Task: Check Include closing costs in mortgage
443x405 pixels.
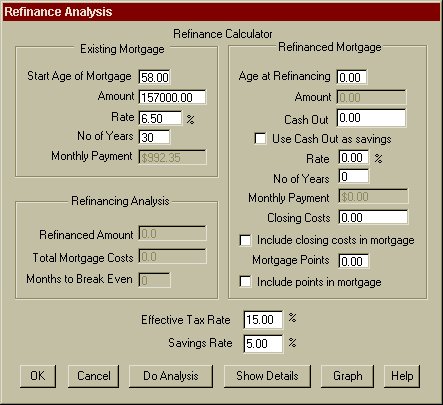Action: tap(246, 240)
